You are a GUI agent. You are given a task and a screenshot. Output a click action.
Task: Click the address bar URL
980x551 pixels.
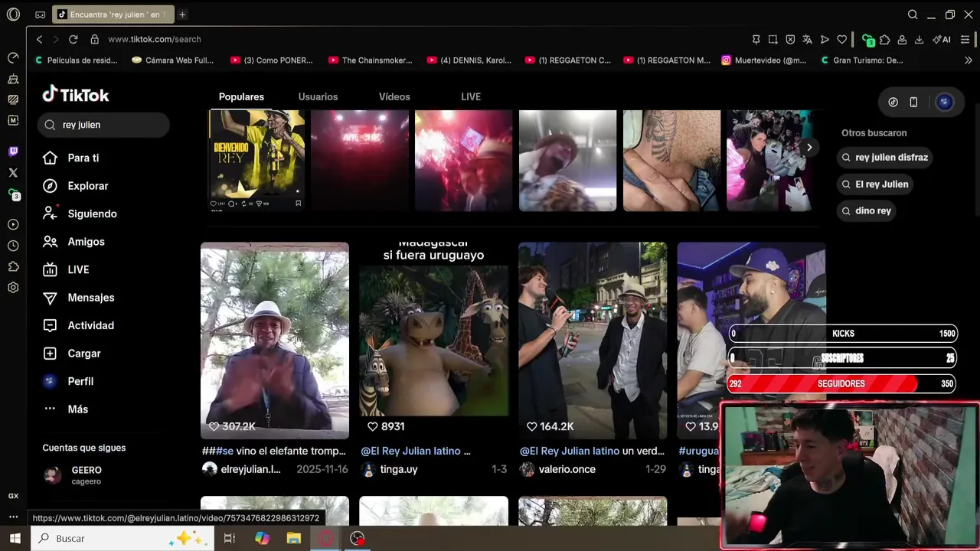[155, 39]
